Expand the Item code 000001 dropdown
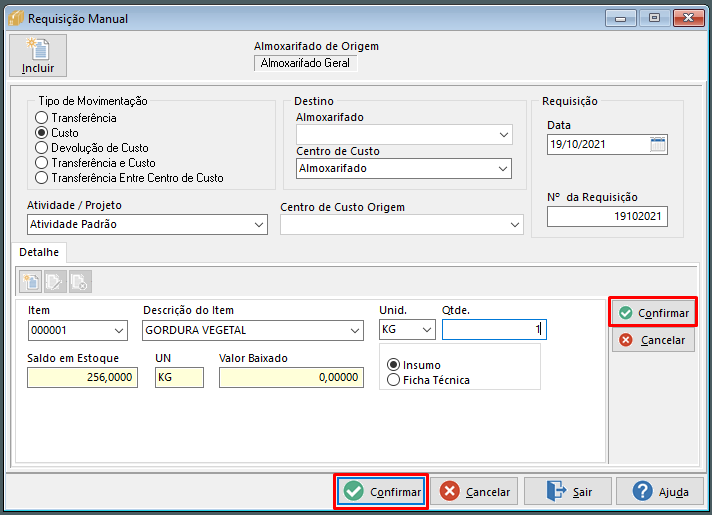 pyautogui.click(x=119, y=331)
